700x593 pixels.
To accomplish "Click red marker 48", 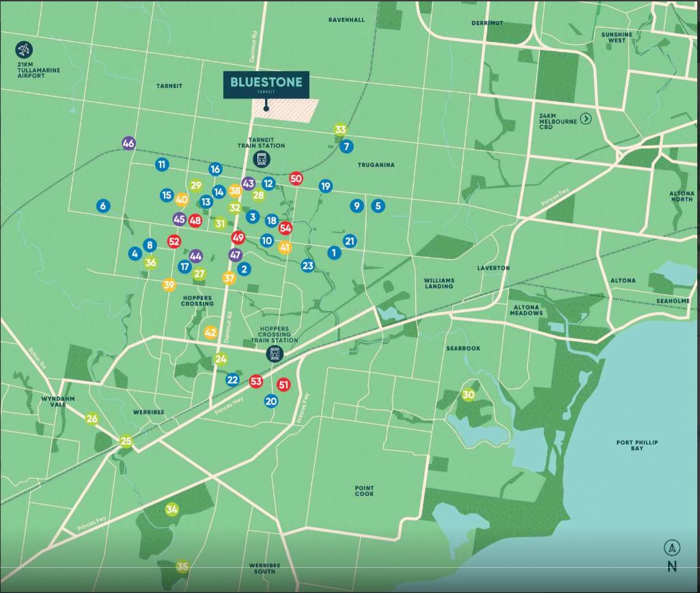I will (x=195, y=220).
